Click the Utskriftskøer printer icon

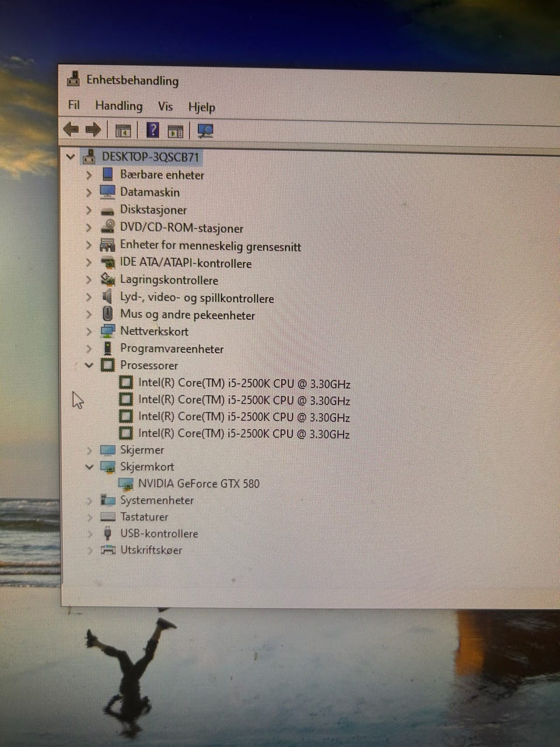point(108,550)
